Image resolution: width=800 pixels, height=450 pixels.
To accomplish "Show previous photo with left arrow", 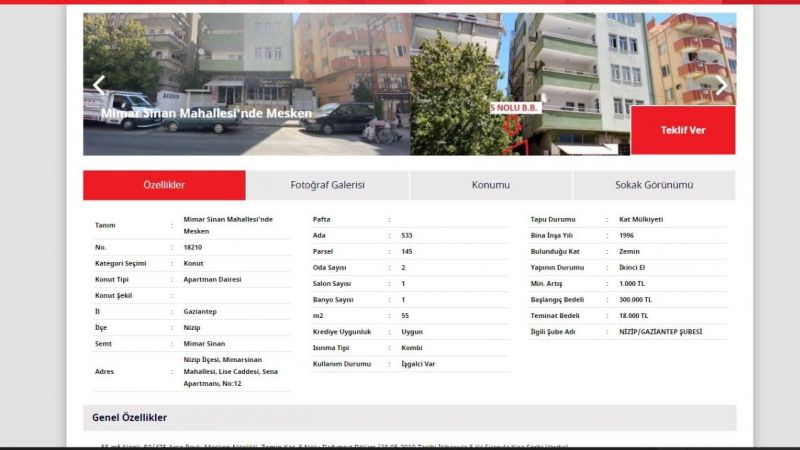I will pos(99,85).
